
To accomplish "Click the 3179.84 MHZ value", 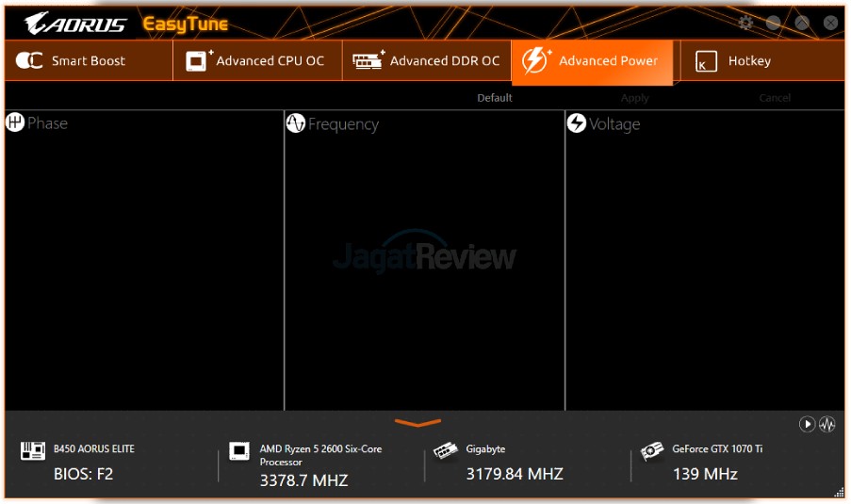I will click(515, 474).
